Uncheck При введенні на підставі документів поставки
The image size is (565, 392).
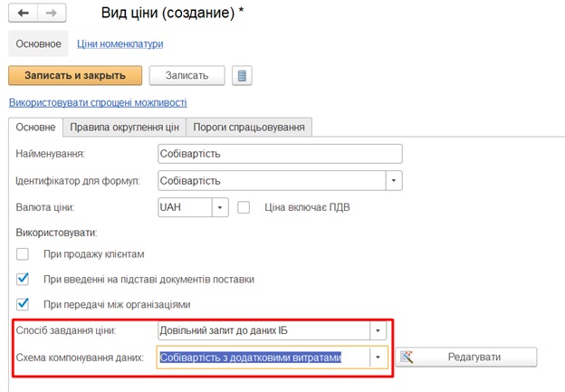click(x=24, y=279)
